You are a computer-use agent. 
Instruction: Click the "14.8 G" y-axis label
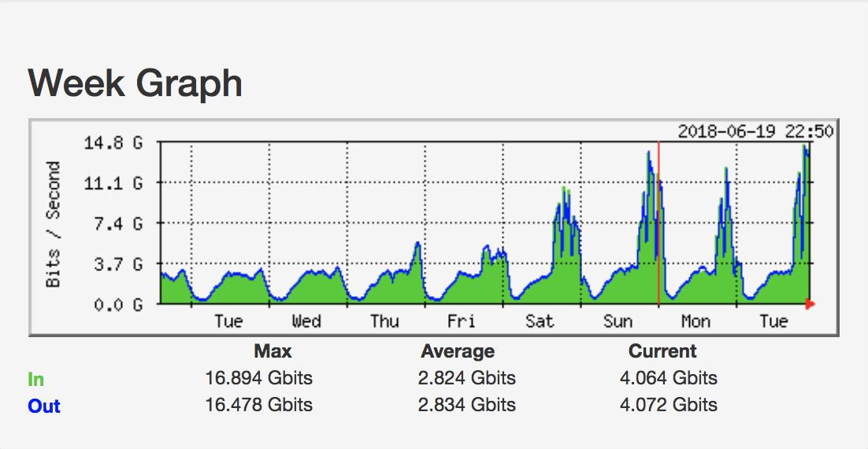113,143
